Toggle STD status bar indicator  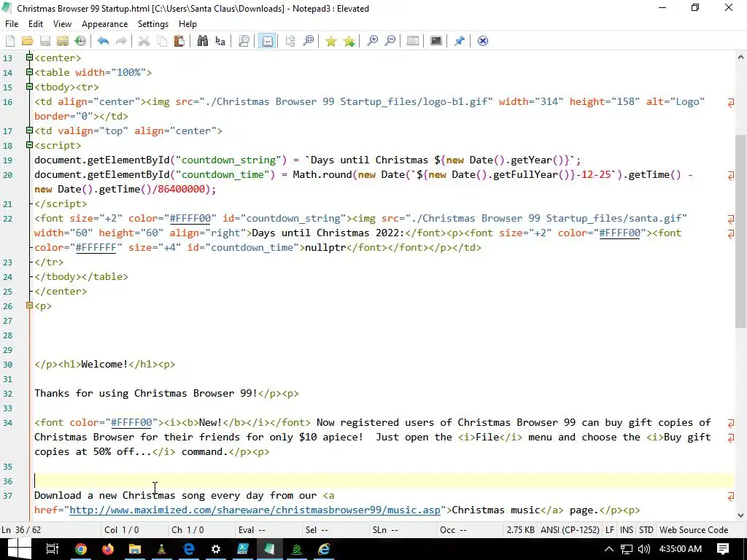[x=646, y=530]
